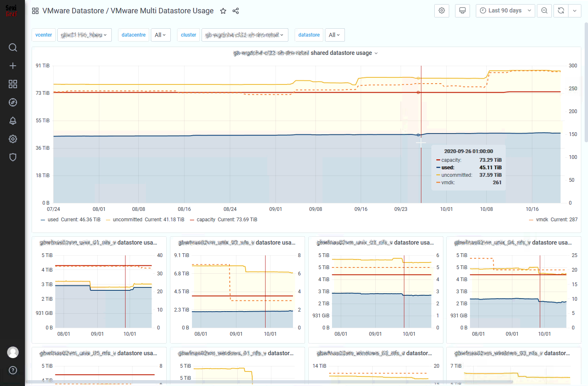Image resolution: width=588 pixels, height=386 pixels.
Task: Click the vcenter variable label
Action: pyautogui.click(x=44, y=35)
